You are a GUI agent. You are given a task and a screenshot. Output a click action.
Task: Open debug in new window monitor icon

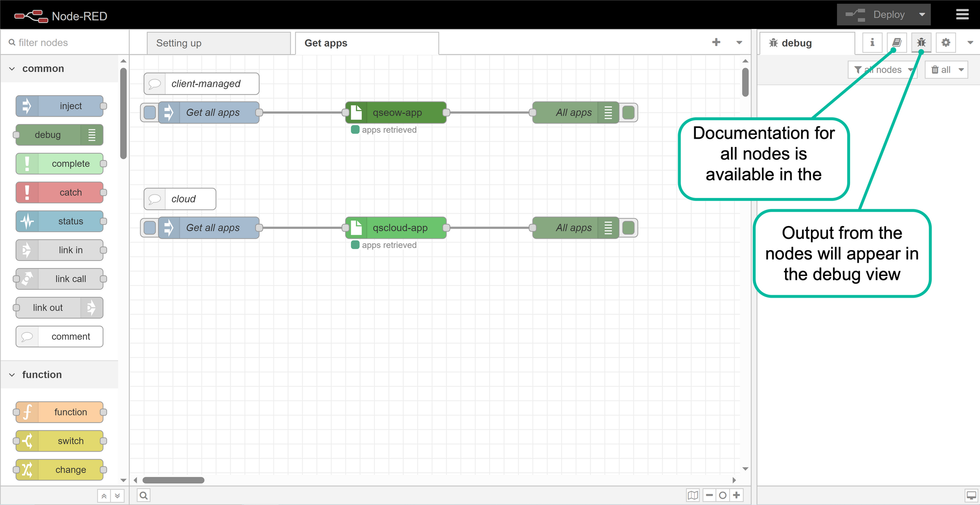point(971,496)
